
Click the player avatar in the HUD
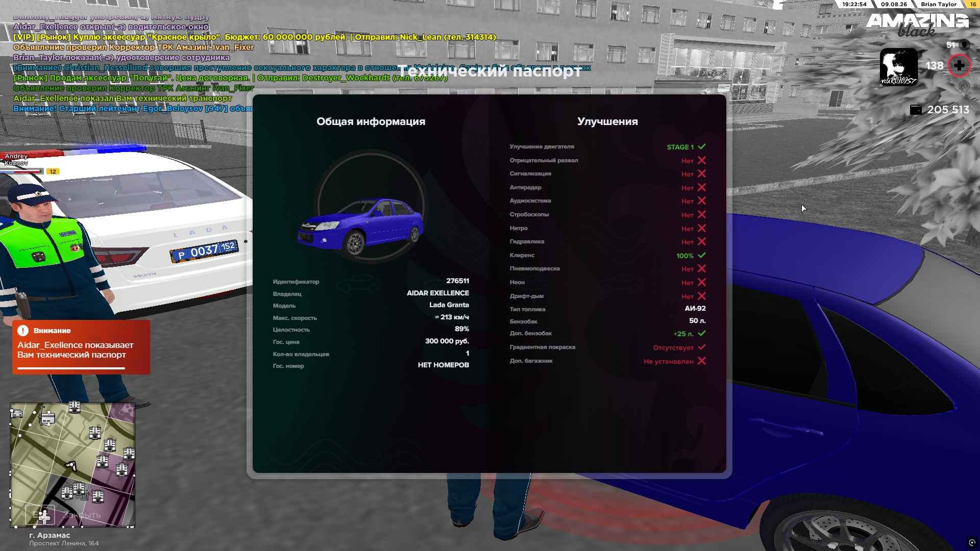[x=898, y=66]
